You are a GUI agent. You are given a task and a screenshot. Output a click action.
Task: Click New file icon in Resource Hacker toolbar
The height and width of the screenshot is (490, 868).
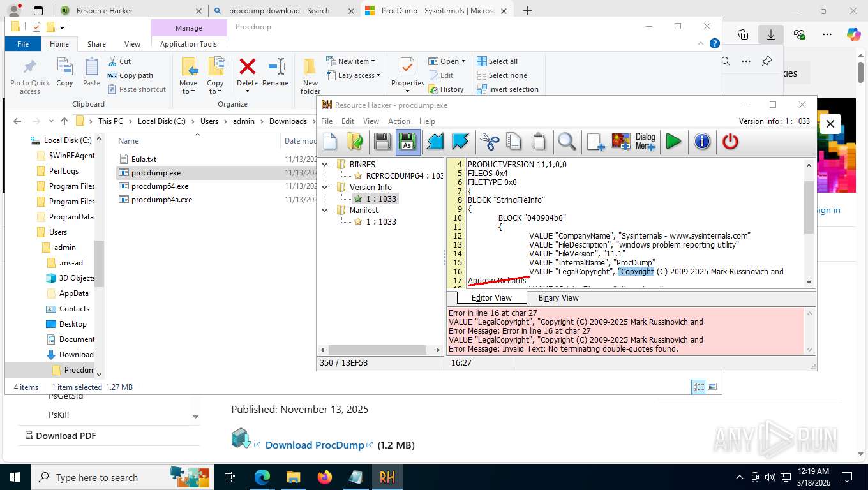point(330,142)
